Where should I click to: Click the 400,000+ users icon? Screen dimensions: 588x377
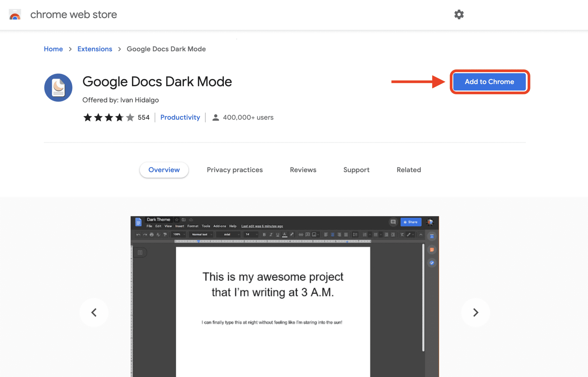tap(216, 117)
